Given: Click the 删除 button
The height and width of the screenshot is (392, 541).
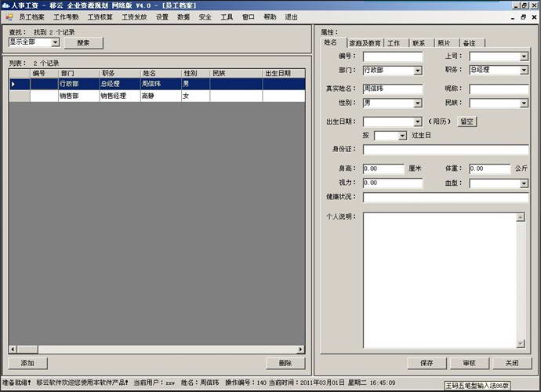Looking at the screenshot, I should (x=285, y=363).
